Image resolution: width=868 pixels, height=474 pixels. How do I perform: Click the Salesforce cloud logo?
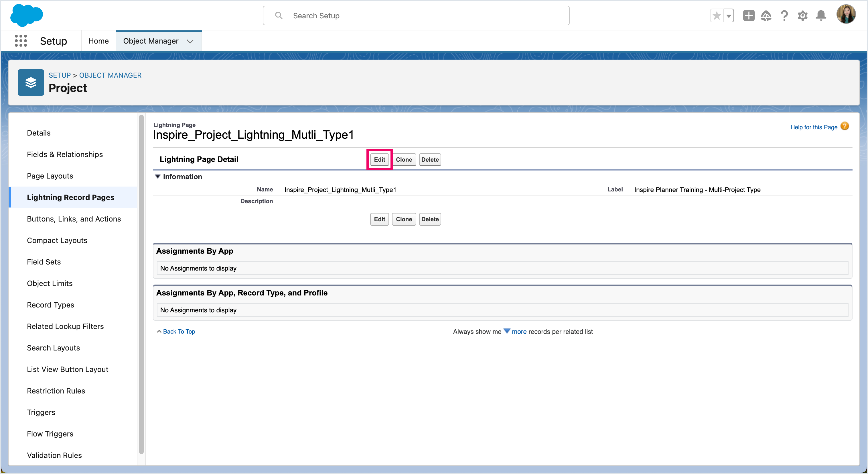[27, 15]
